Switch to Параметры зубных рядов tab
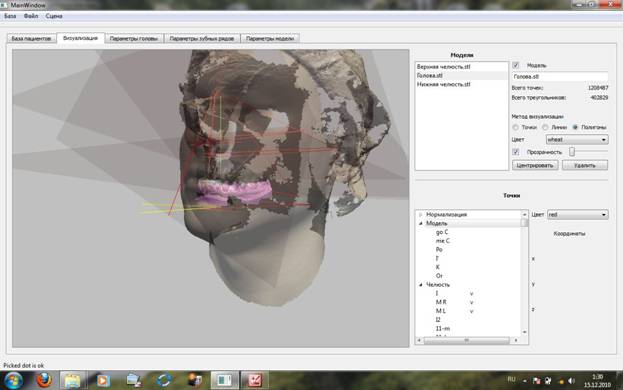Image resolution: width=623 pixels, height=390 pixels. pos(201,39)
